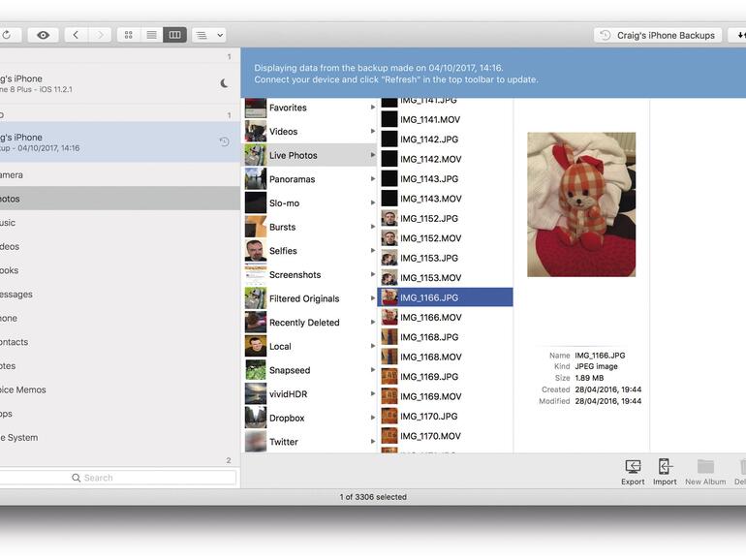Click the IMG_1170.JPG file thumbnail

(x=389, y=417)
